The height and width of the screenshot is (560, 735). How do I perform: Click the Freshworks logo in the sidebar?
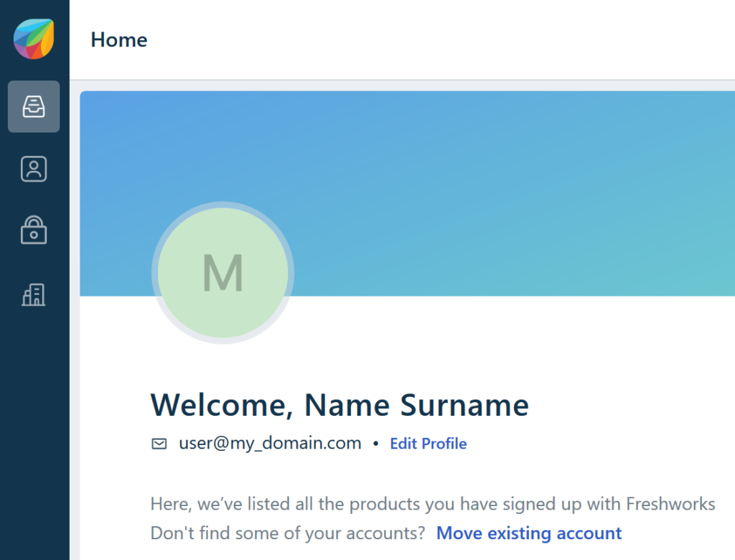pyautogui.click(x=34, y=39)
